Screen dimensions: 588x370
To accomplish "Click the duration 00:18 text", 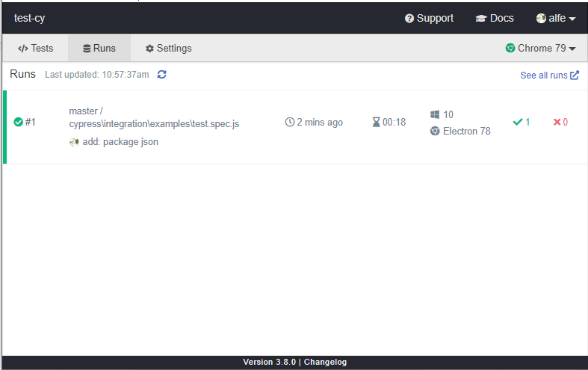I will 394,122.
